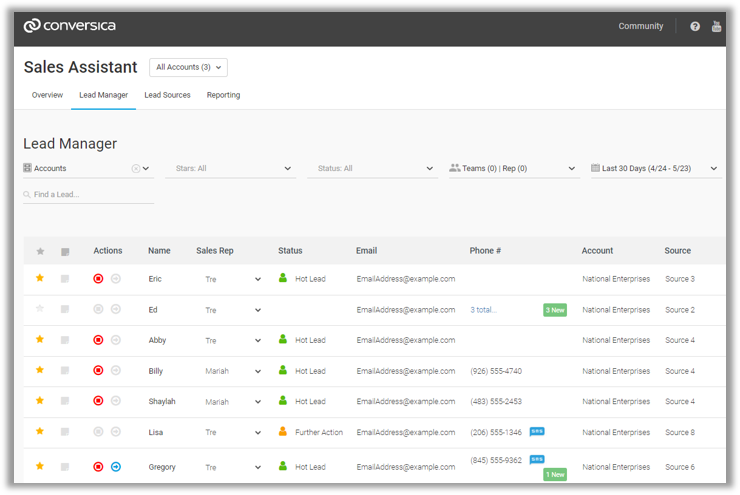Open the Stars: All filter dropdown
The width and height of the screenshot is (740, 495).
231,168
